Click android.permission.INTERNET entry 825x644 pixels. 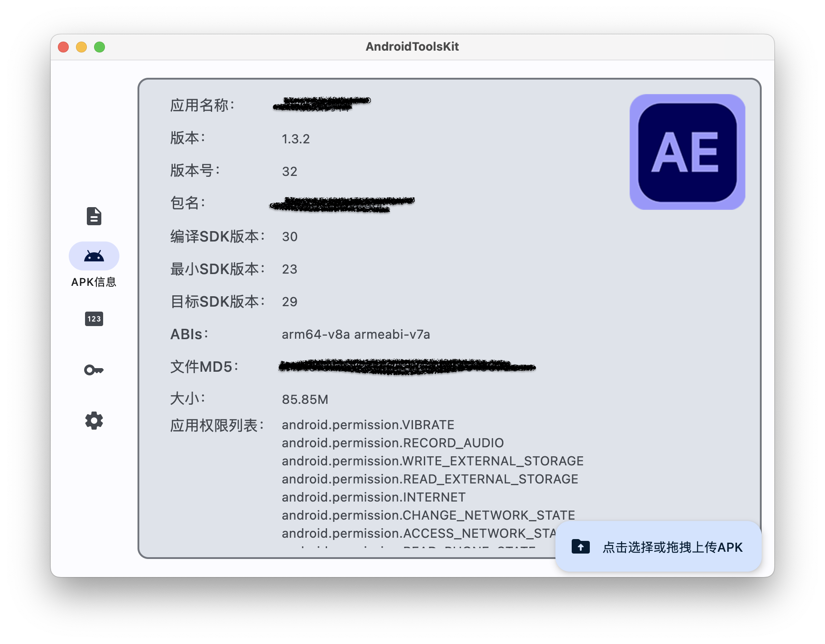pyautogui.click(x=374, y=497)
